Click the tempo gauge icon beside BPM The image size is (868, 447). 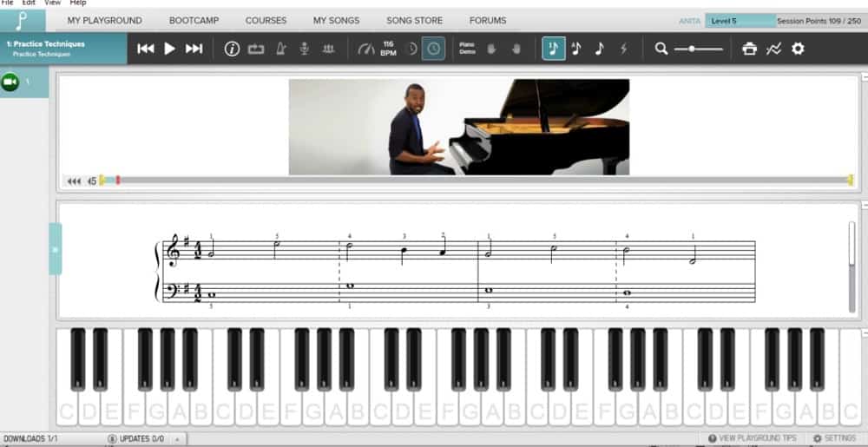click(x=365, y=49)
